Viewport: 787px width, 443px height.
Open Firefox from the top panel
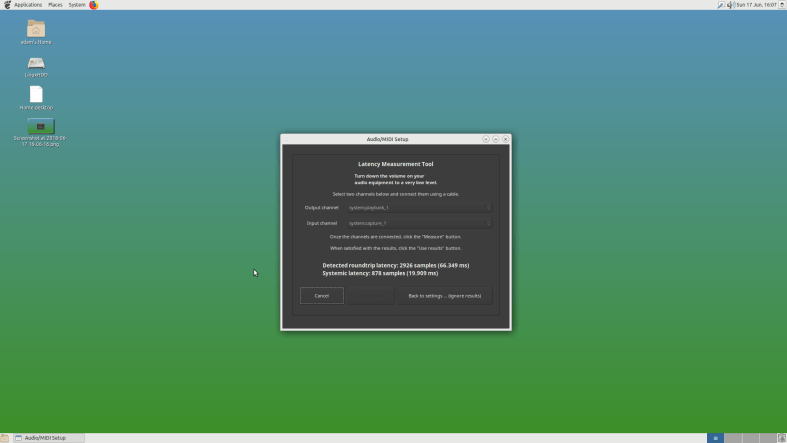(94, 5)
